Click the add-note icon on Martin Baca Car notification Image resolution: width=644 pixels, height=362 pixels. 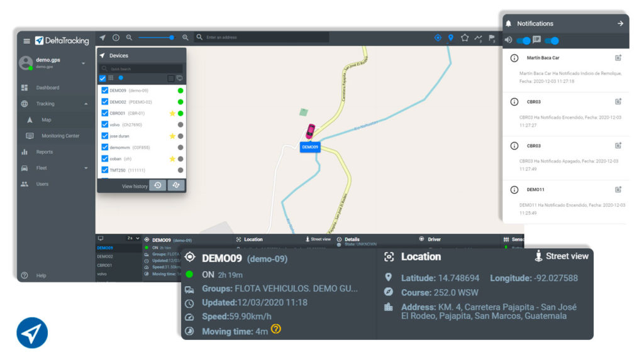click(x=618, y=58)
